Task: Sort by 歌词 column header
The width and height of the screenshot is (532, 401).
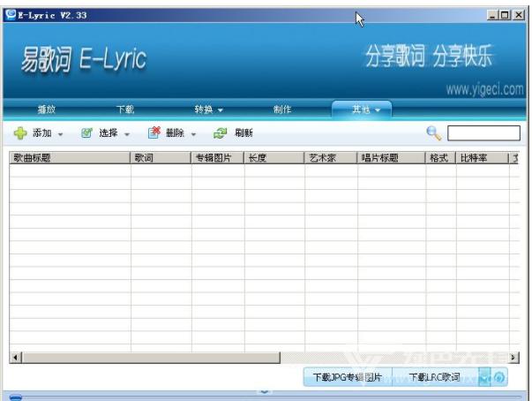Action: pos(161,158)
